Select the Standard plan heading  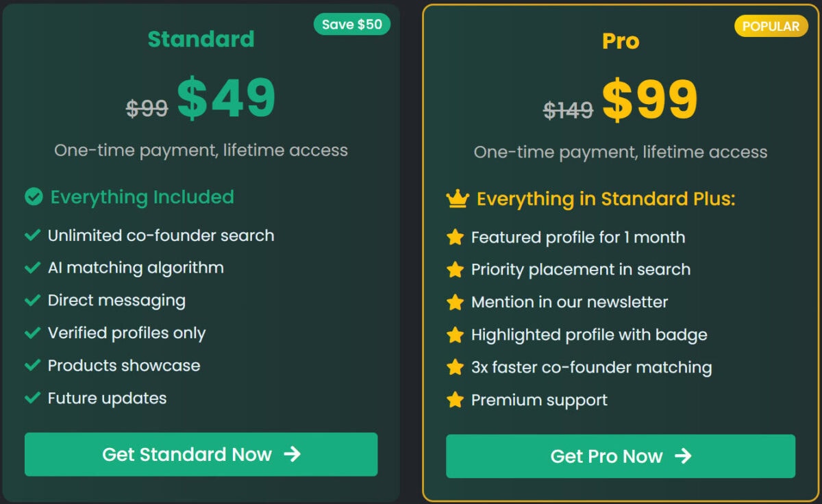tap(201, 39)
